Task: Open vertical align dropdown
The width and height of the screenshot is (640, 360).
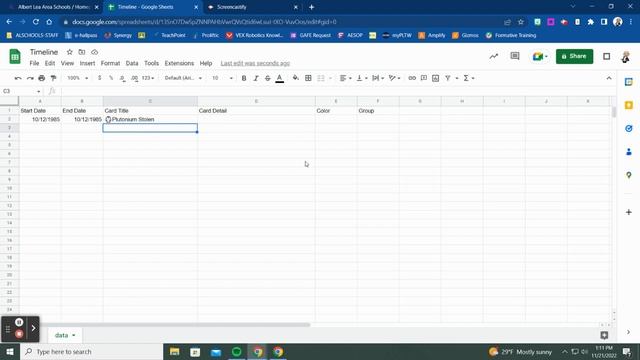Action: [x=362, y=78]
